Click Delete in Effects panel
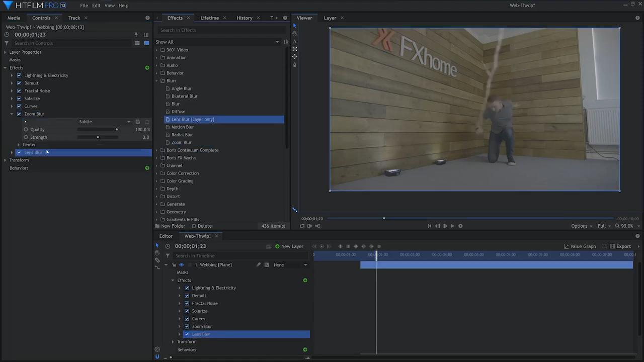Viewport: 644px width, 362px height. pyautogui.click(x=201, y=226)
